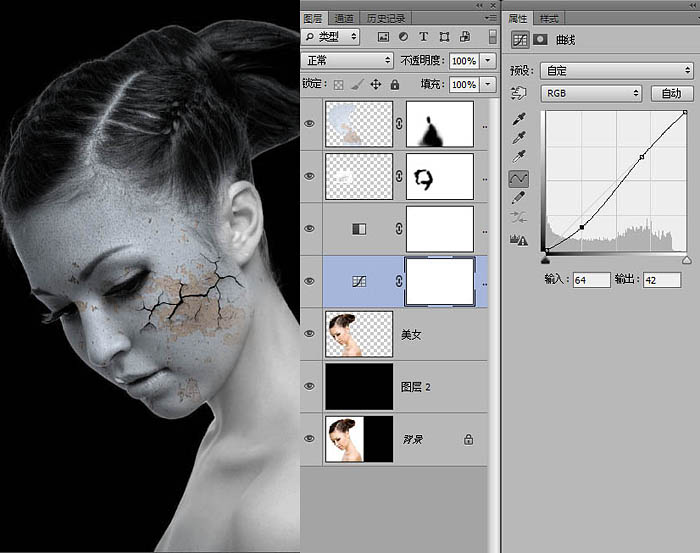This screenshot has height=553, width=700.
Task: Click the curves adjustment layer icon
Action: click(x=359, y=281)
